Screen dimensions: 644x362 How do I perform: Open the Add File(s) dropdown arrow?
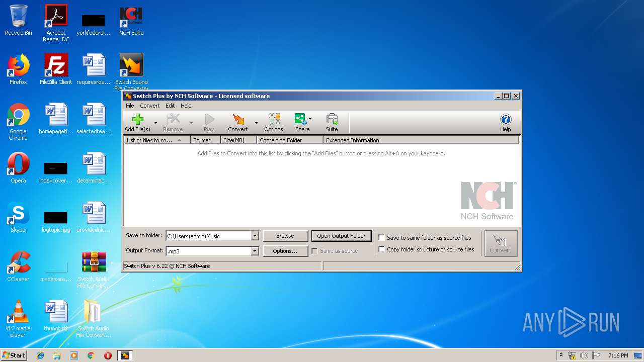coord(155,123)
